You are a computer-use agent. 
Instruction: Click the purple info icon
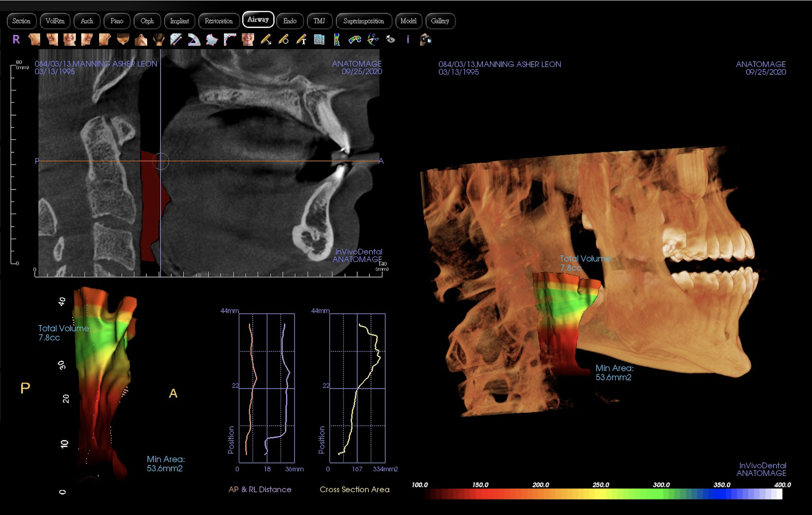(408, 39)
